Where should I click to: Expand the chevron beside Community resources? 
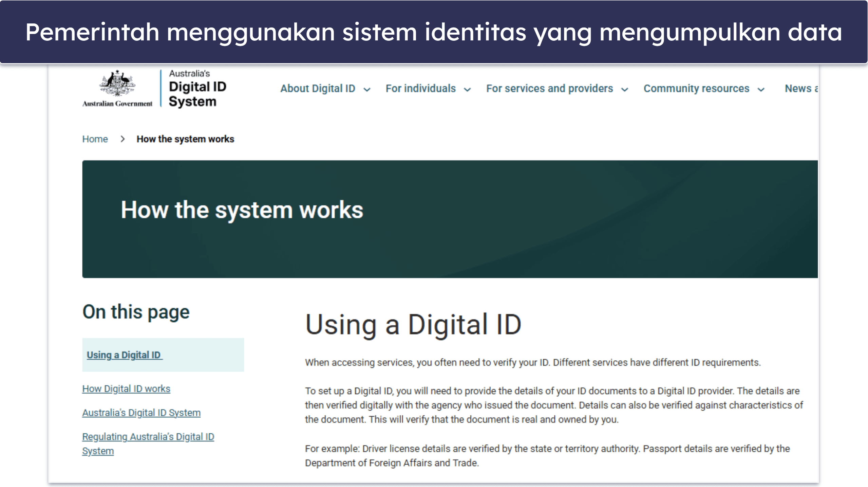[x=761, y=90]
